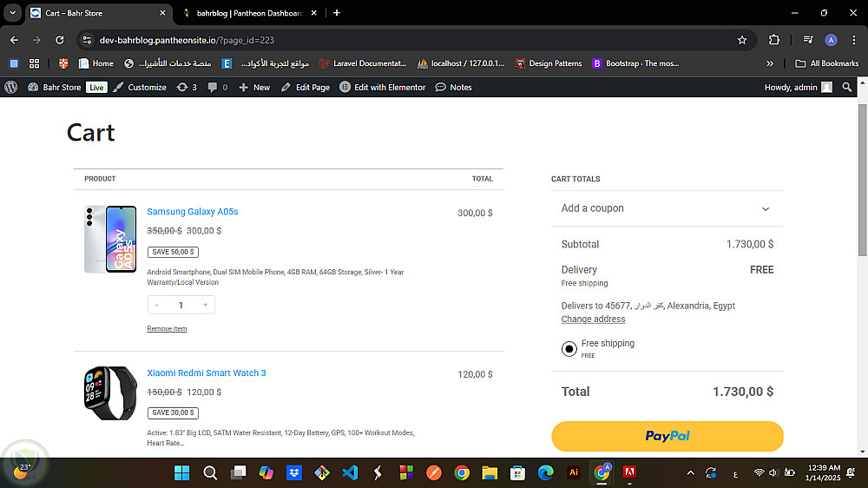View site information icon in address bar
The width and height of the screenshot is (868, 488).
click(86, 40)
